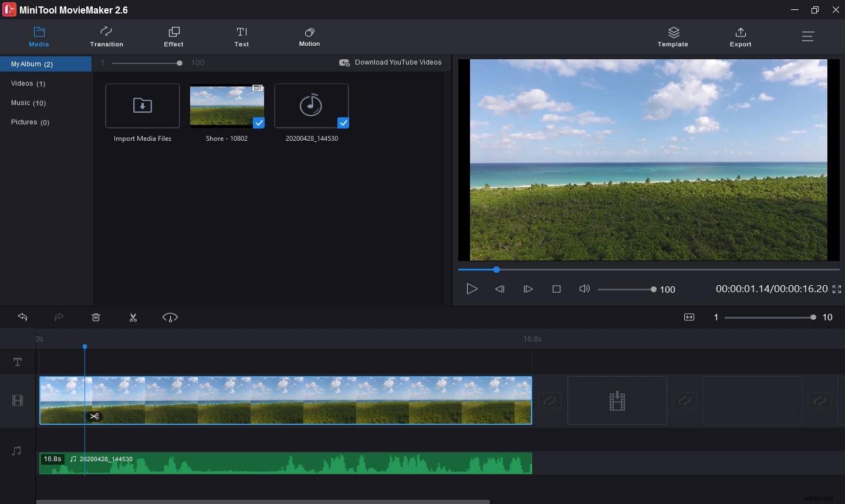The height and width of the screenshot is (504, 845).
Task: Select the scissors split tool
Action: click(133, 317)
